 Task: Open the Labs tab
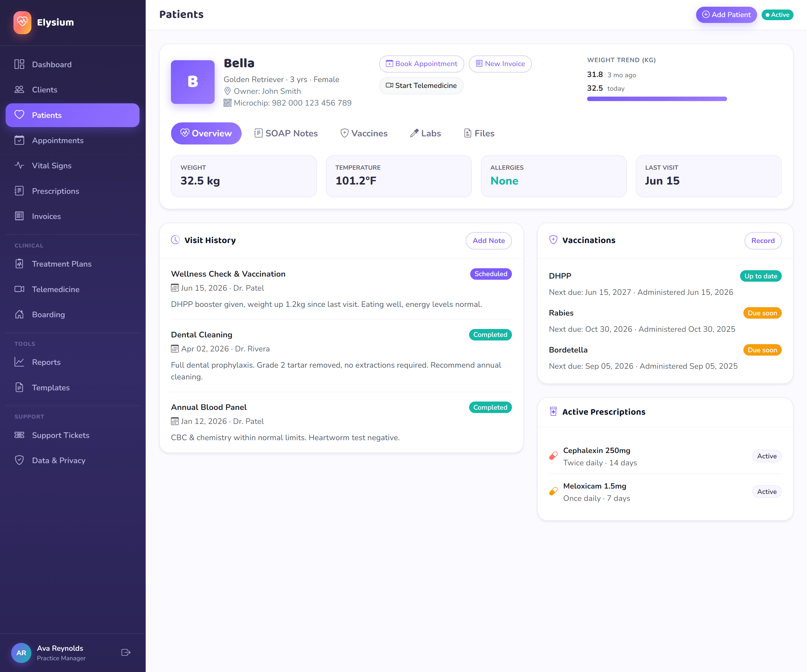[x=425, y=133]
